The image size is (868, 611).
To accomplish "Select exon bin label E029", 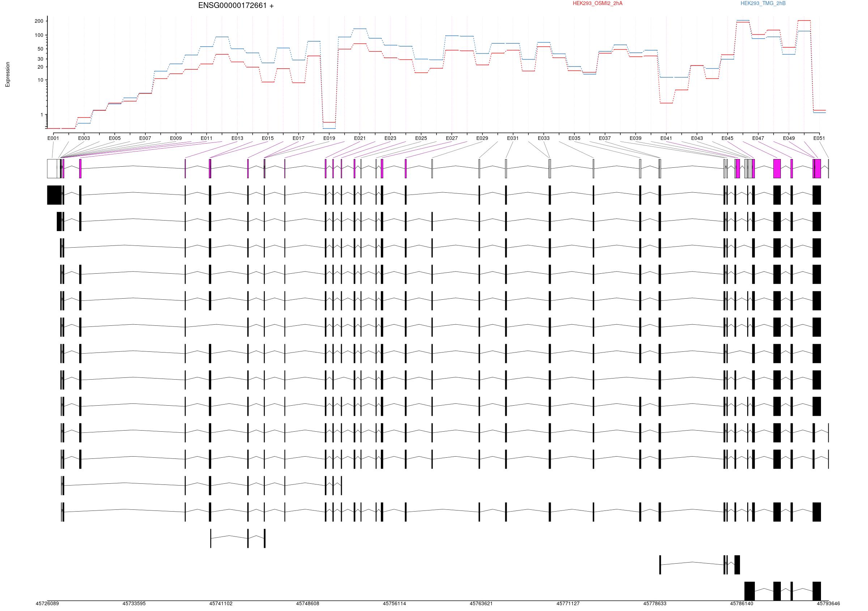I will (482, 138).
